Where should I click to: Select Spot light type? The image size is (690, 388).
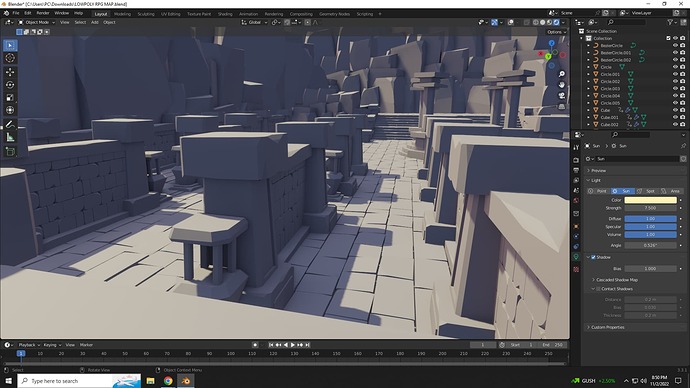(x=646, y=191)
